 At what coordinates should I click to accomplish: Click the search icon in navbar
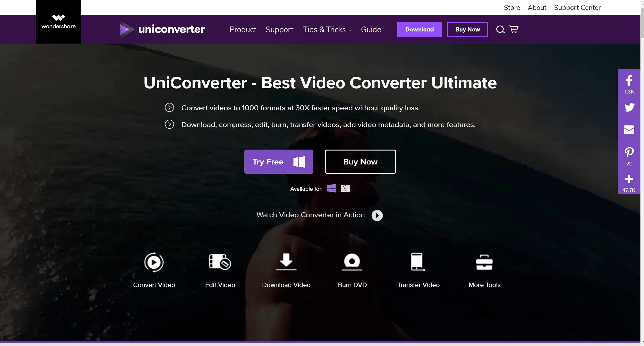pyautogui.click(x=500, y=29)
